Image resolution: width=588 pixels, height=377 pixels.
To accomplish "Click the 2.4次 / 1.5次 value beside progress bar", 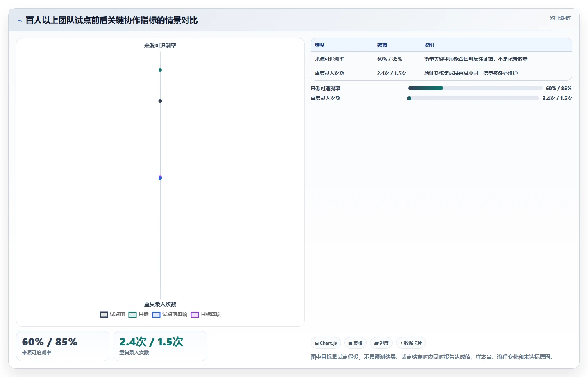I will [x=557, y=98].
